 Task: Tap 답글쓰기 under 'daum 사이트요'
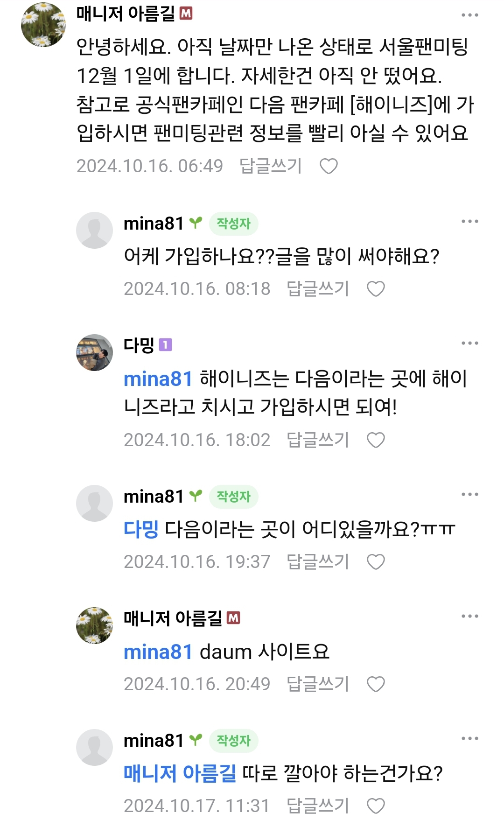pos(318,684)
